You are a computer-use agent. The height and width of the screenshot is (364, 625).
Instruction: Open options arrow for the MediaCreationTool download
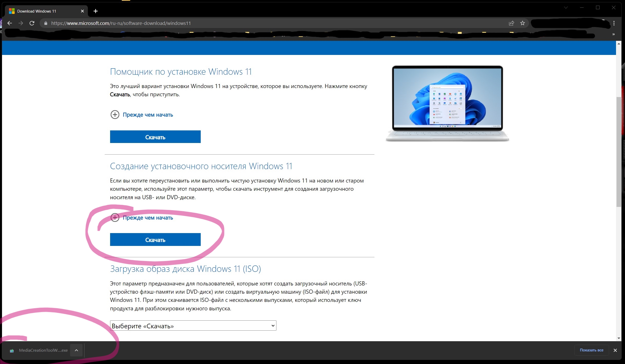(76, 350)
